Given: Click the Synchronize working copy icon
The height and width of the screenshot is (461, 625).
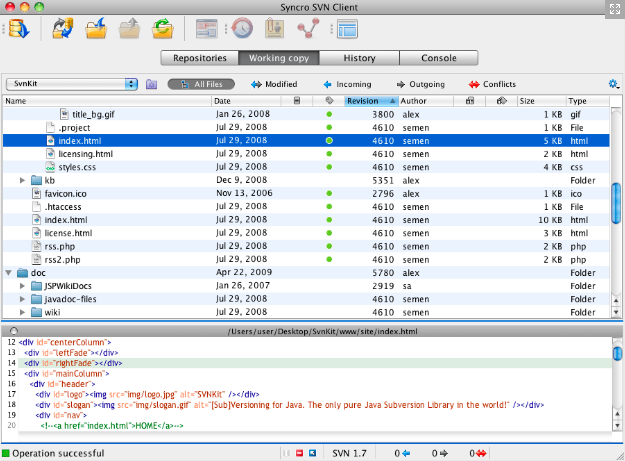Looking at the screenshot, I should pyautogui.click(x=63, y=28).
